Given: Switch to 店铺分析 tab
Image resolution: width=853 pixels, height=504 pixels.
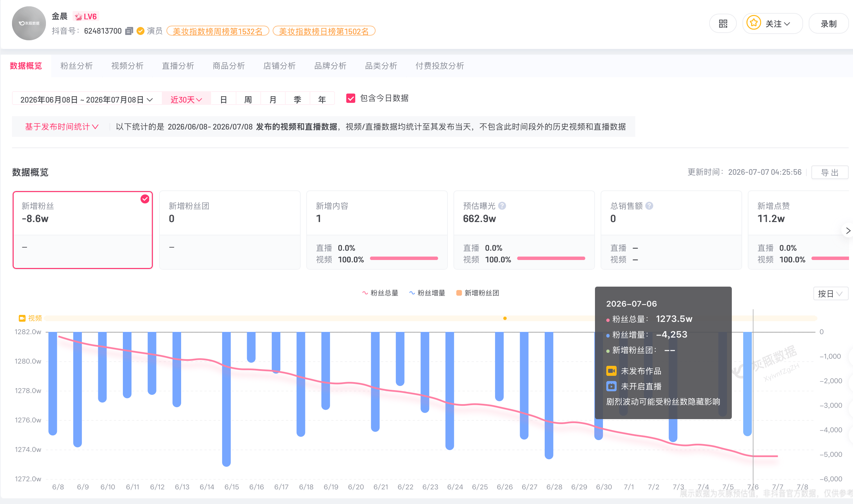Looking at the screenshot, I should tap(279, 66).
